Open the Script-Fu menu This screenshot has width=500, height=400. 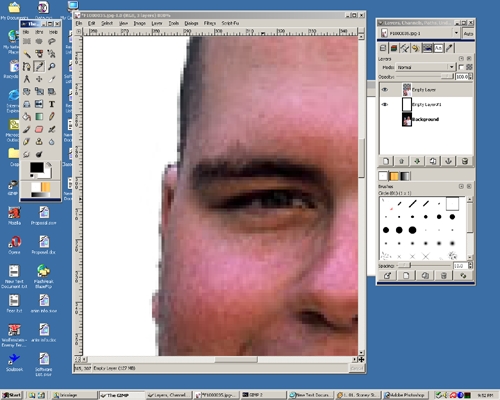pyautogui.click(x=230, y=23)
